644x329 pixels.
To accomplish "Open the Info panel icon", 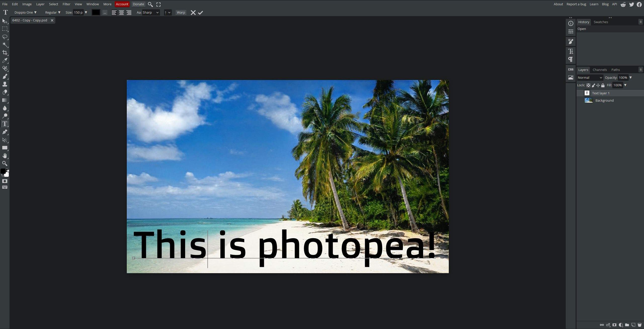I will point(571,23).
